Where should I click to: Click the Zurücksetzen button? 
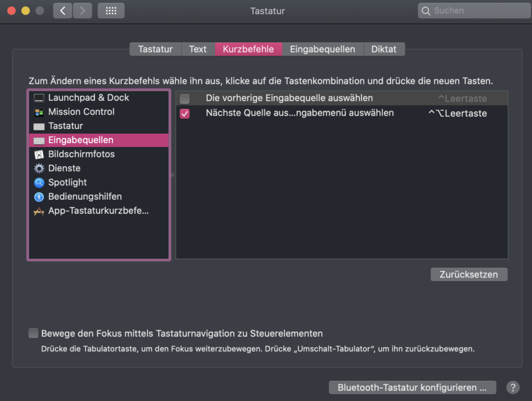(x=468, y=275)
